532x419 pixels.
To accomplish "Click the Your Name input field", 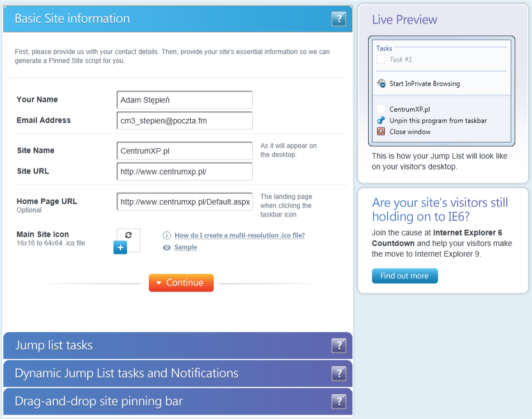I will click(185, 100).
